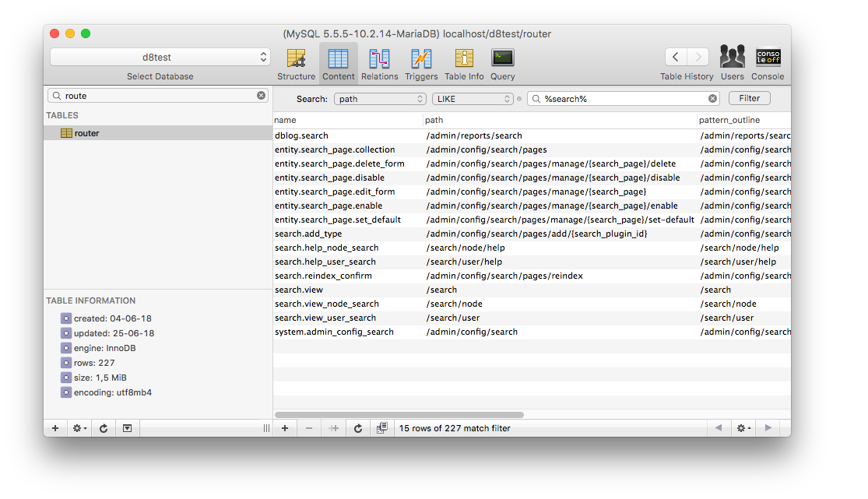Refresh the table content rows
Screen dimensions: 868x499
click(357, 427)
